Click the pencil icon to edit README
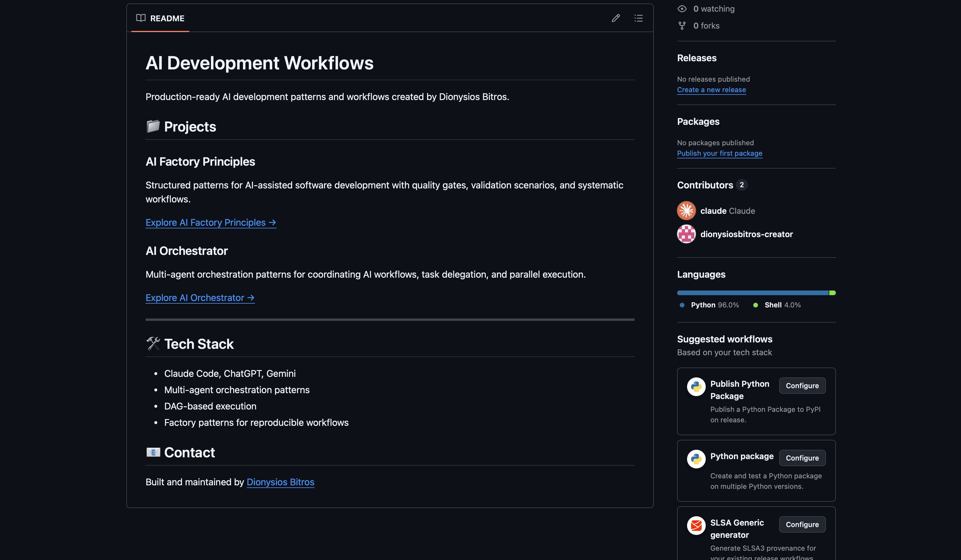Image resolution: width=961 pixels, height=560 pixels. tap(616, 18)
